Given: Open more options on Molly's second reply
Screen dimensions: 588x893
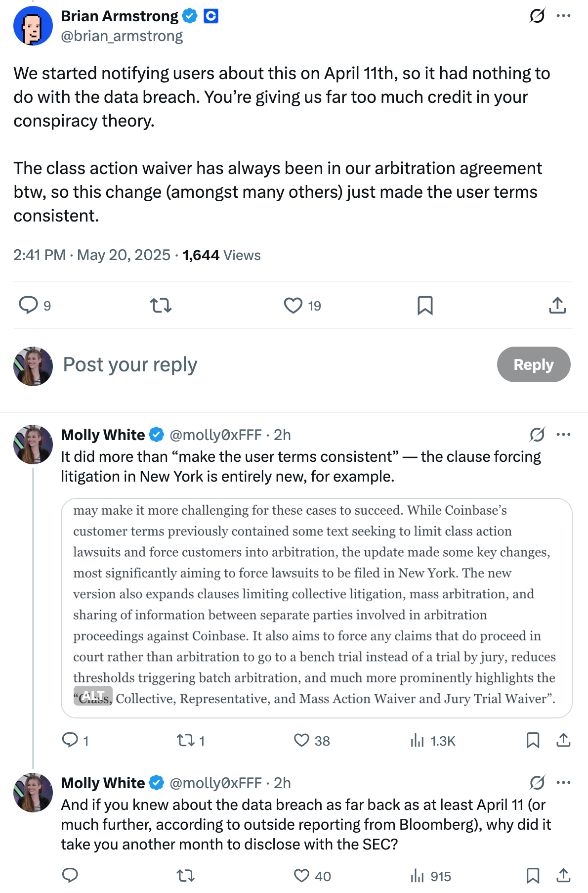Looking at the screenshot, I should [x=563, y=783].
